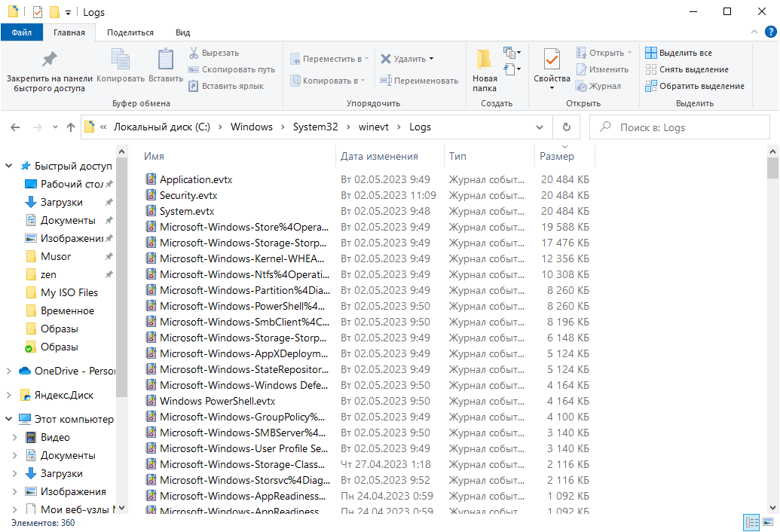The width and height of the screenshot is (780, 532).
Task: Open the help question mark icon
Action: (770, 32)
